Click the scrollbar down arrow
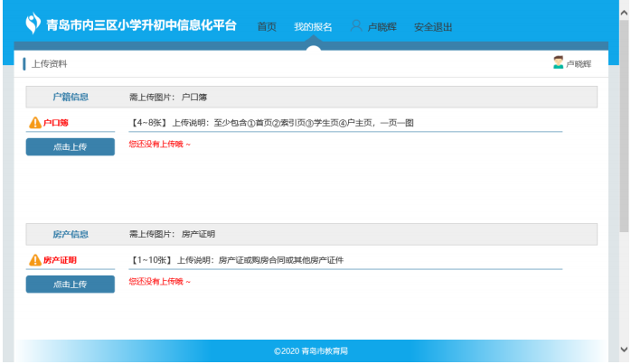Screen dimensions: 631x364 click(x=624, y=349)
